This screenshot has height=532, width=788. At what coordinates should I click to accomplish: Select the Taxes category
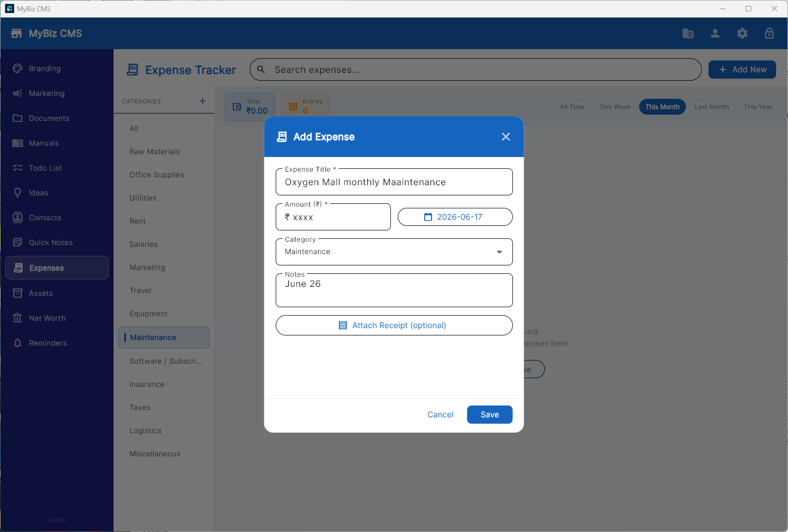click(x=164, y=407)
